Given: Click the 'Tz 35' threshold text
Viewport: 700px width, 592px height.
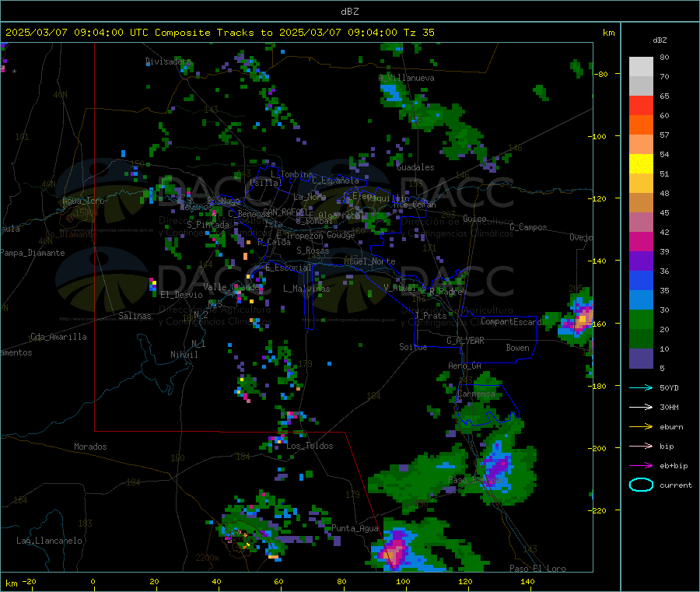Looking at the screenshot, I should coord(418,32).
